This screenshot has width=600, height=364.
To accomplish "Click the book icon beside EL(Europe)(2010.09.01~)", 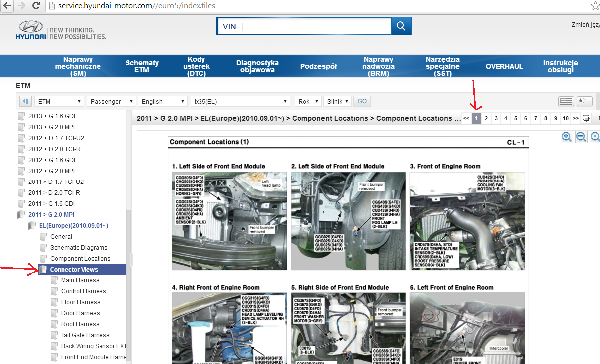I will tap(32, 225).
